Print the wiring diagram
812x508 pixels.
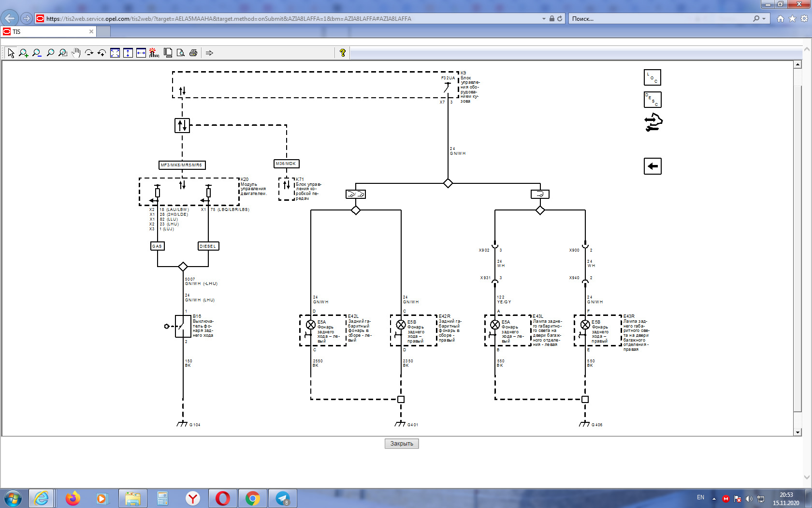(x=193, y=53)
